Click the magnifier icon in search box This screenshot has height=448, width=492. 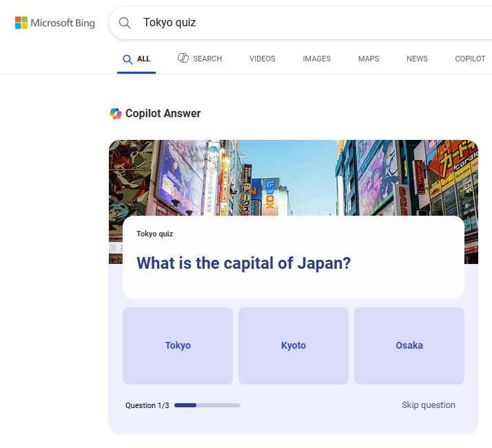(125, 23)
